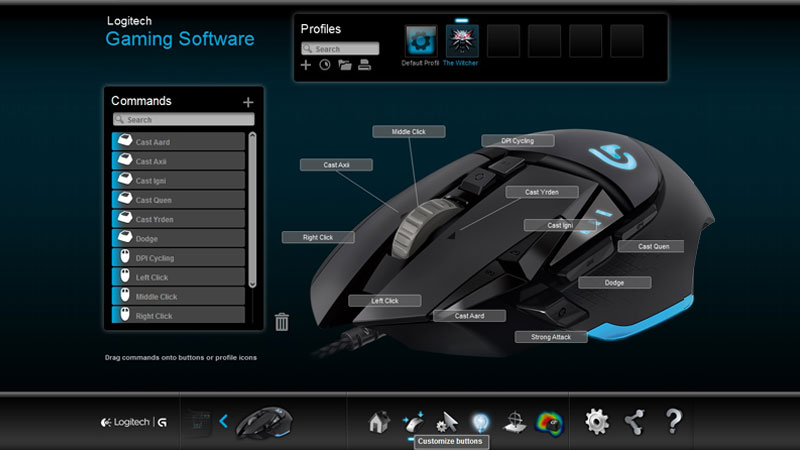Click the Commands list scrollbar

(x=252, y=209)
